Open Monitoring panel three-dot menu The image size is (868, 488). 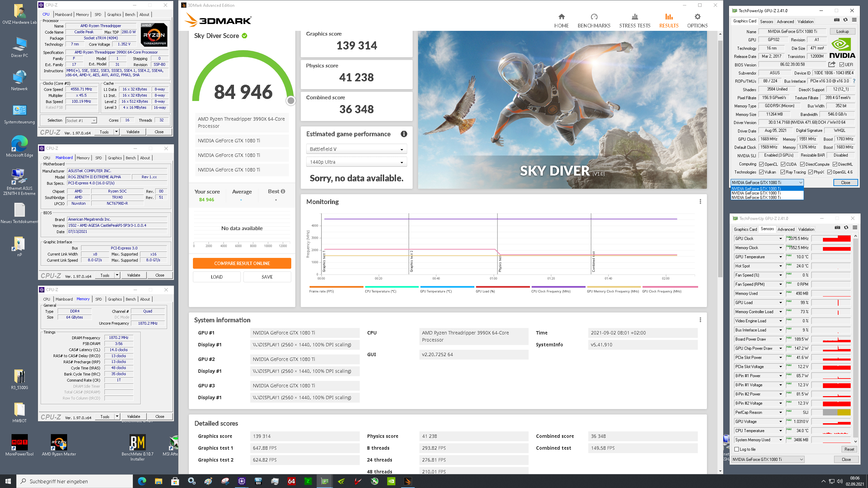pyautogui.click(x=700, y=202)
